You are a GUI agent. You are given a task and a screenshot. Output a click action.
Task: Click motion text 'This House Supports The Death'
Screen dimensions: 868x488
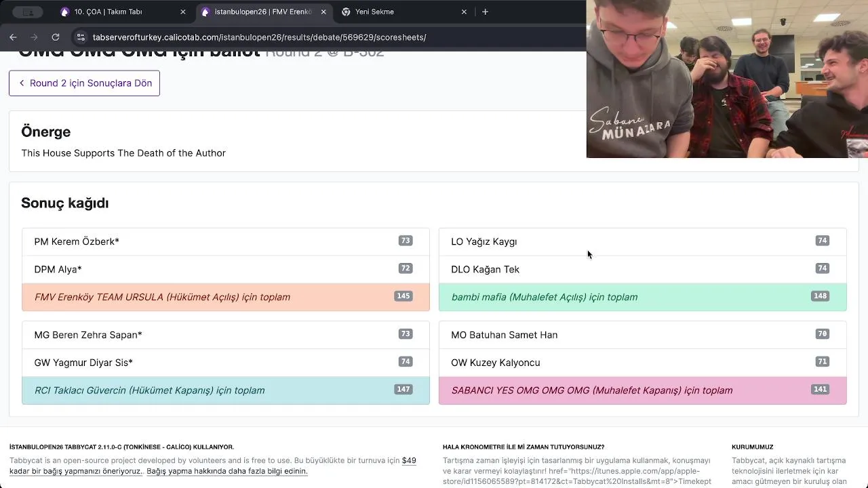coord(123,153)
